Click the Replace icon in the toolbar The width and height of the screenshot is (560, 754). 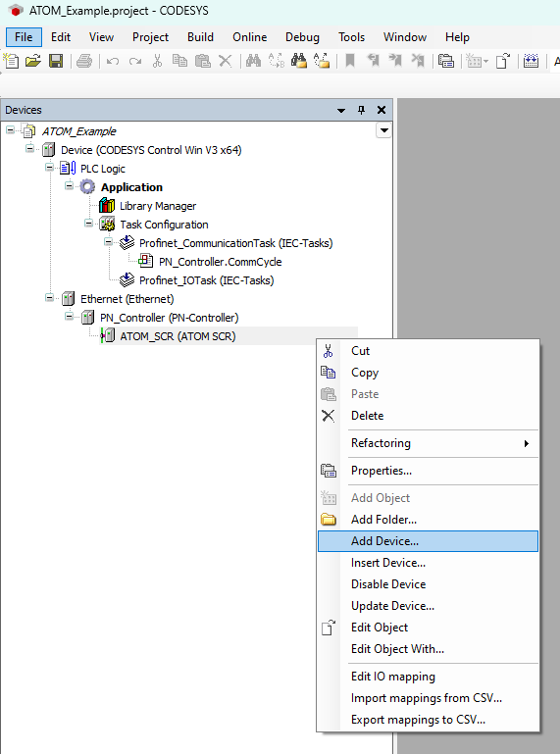point(277,61)
